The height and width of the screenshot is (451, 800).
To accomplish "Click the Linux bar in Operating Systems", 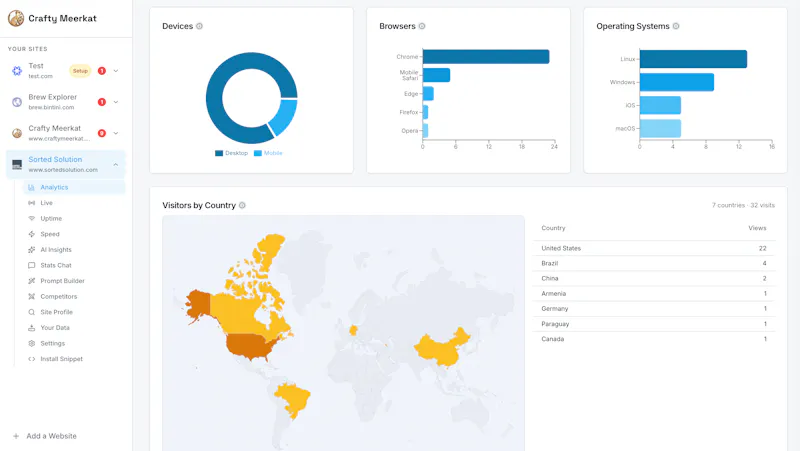I will point(693,59).
